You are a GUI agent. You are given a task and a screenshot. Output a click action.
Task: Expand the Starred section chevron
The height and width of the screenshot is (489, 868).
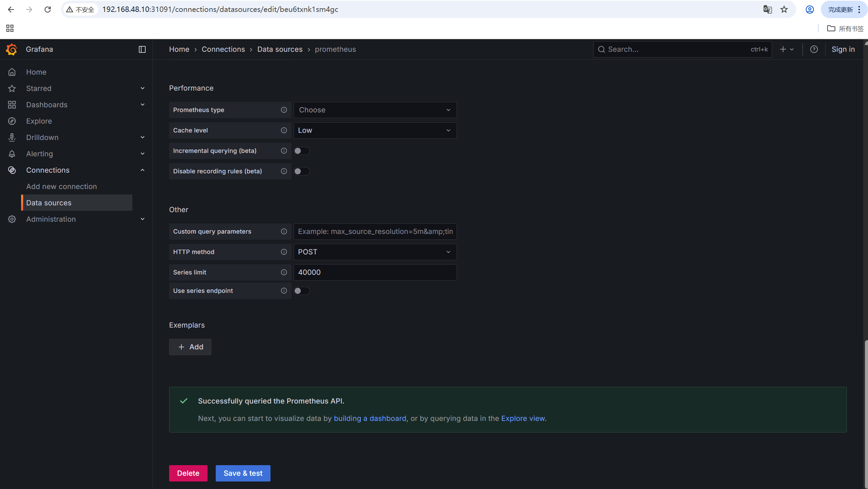[143, 89]
